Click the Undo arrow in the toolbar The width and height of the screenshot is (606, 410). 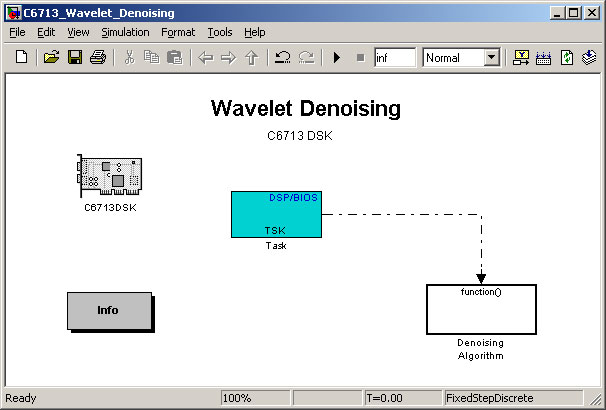coord(283,57)
